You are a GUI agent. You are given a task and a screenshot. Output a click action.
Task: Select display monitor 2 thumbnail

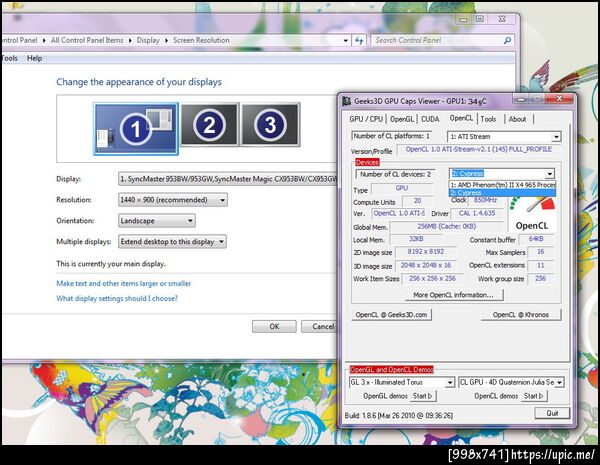coord(209,125)
